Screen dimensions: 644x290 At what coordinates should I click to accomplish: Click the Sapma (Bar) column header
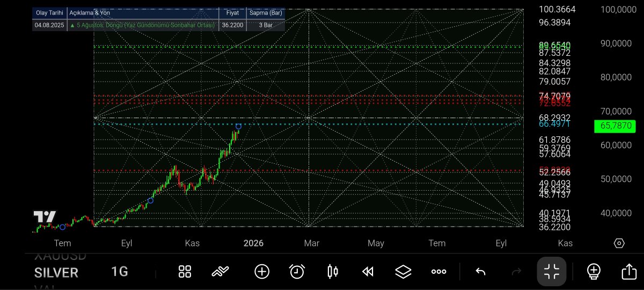tap(265, 12)
